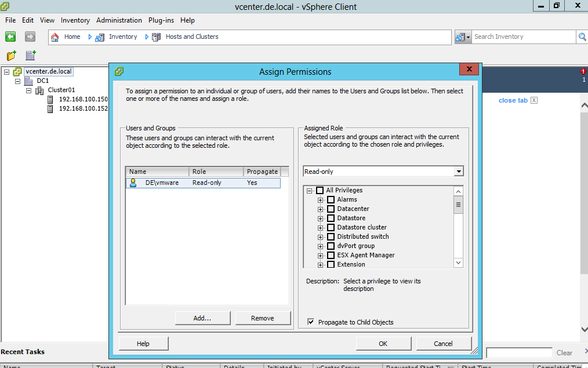
Task: Open the Administration menu
Action: point(119,20)
